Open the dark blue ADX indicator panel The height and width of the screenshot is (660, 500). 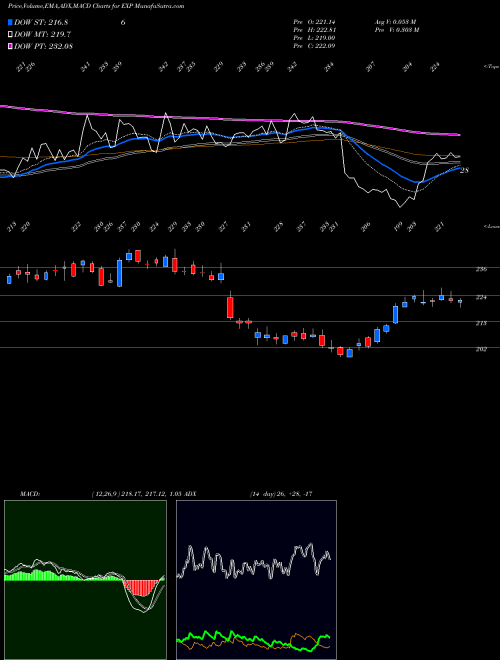tap(256, 580)
